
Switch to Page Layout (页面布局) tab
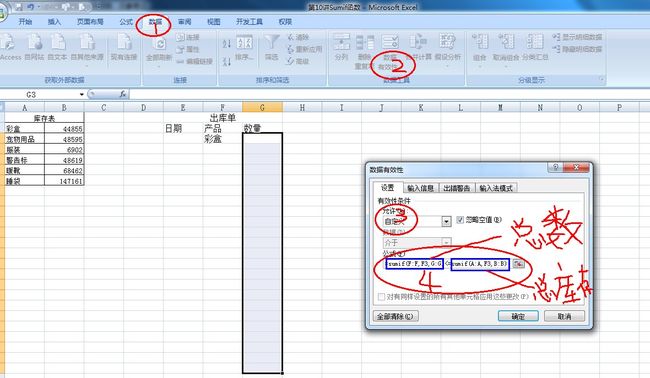[x=90, y=22]
